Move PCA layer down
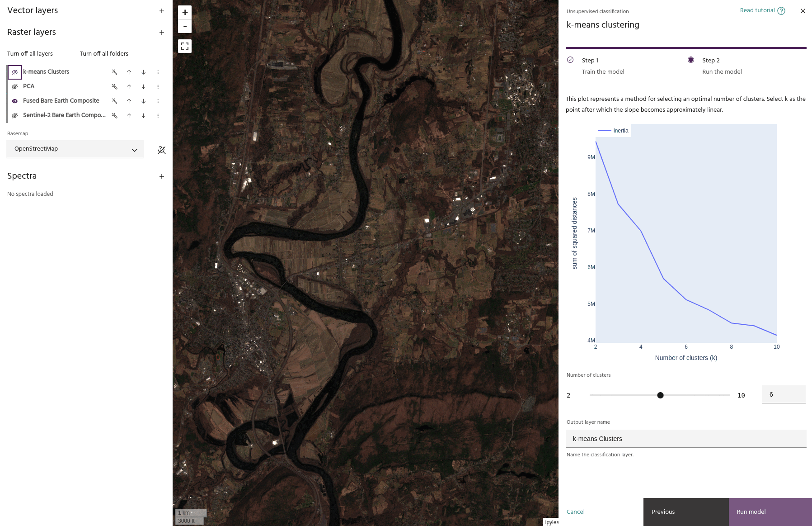Image resolution: width=812 pixels, height=526 pixels. 144,86
